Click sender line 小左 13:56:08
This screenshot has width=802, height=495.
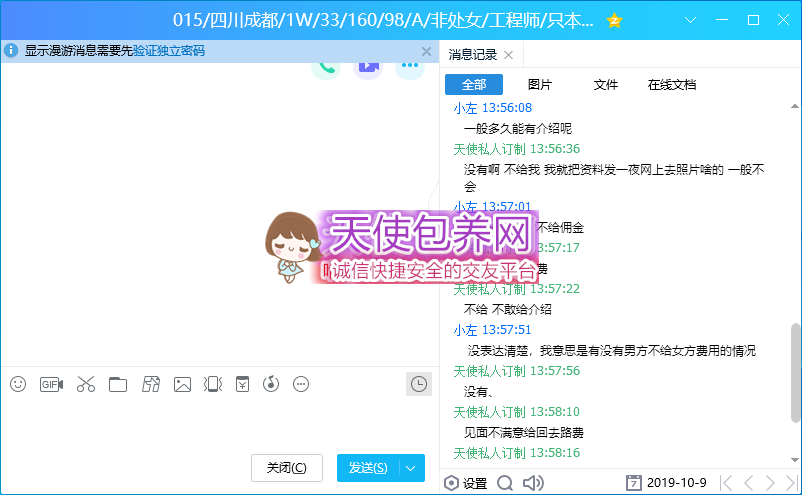pos(493,108)
